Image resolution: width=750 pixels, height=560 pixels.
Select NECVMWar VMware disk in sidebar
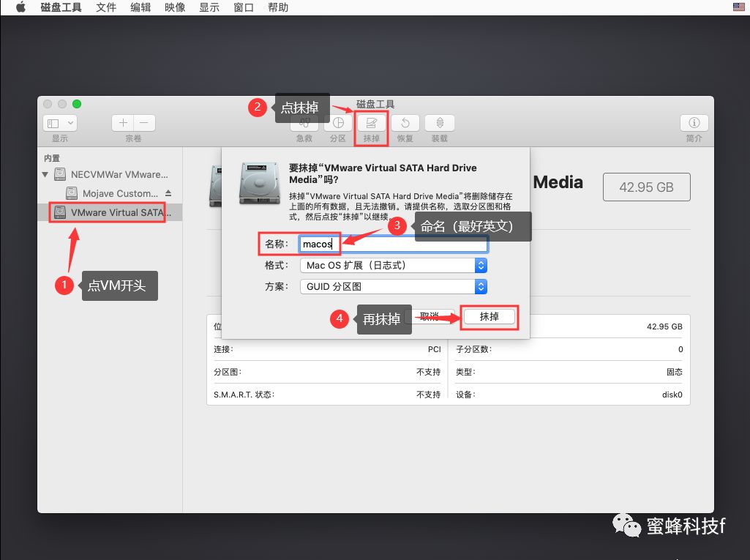(x=110, y=174)
